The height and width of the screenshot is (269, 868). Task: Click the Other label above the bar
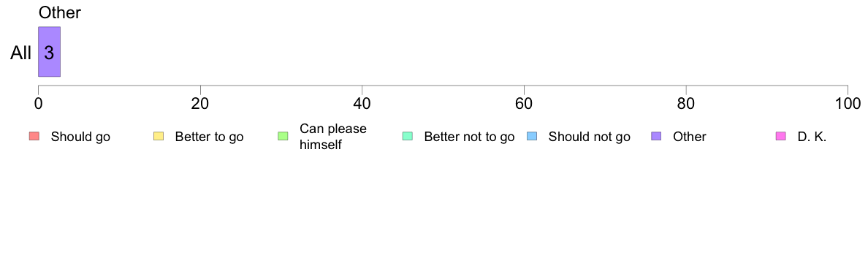60,12
